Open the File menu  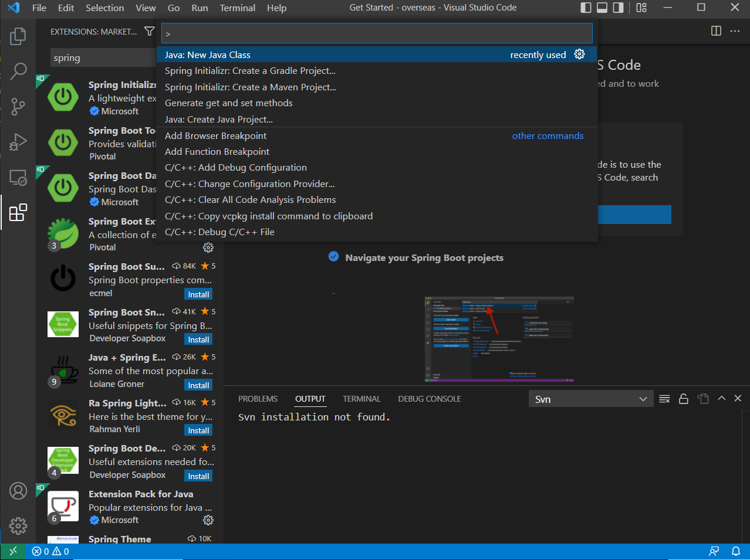39,8
